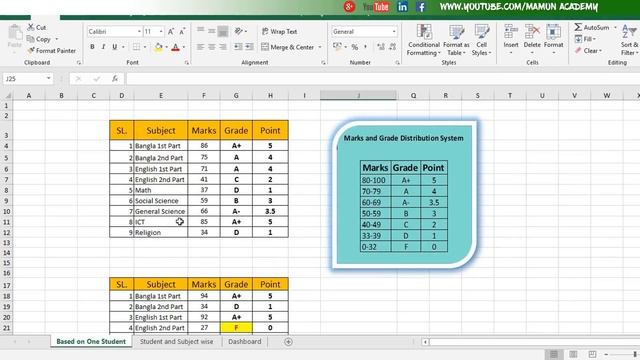Switch to Student and Subject wise sheet
Image resolution: width=640 pixels, height=360 pixels.
(176, 342)
